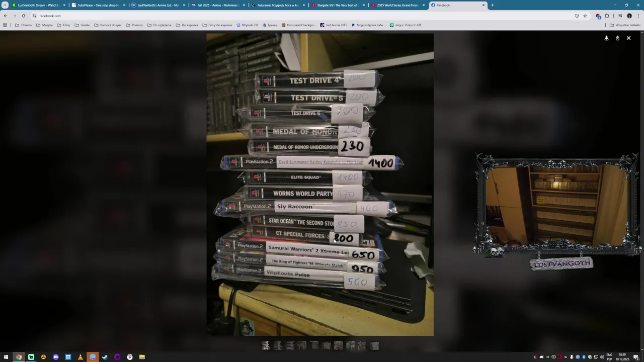Open a new browser tab
Screen dimensions: 644x362
point(492,5)
